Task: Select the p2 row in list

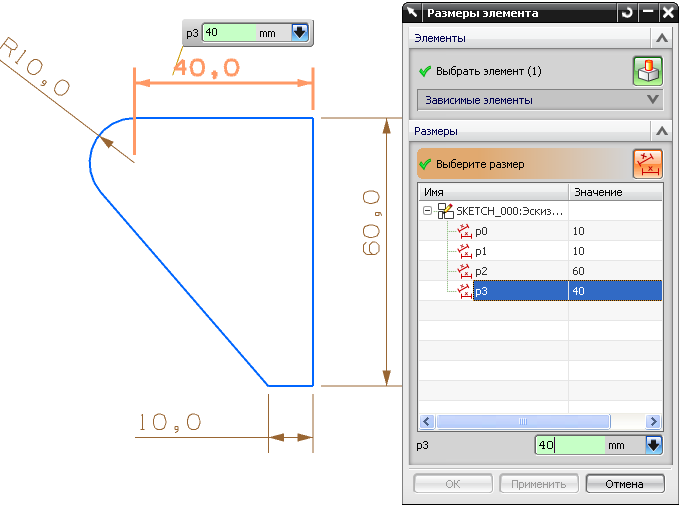Action: pyautogui.click(x=540, y=271)
